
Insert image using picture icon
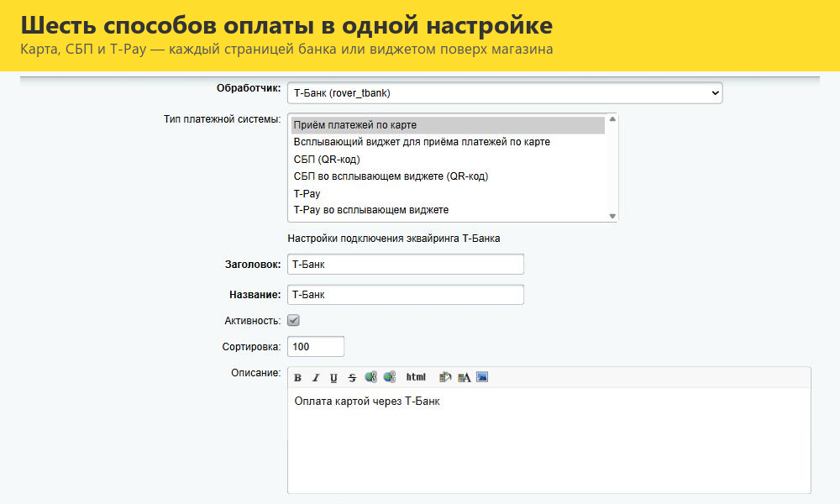tap(482, 377)
